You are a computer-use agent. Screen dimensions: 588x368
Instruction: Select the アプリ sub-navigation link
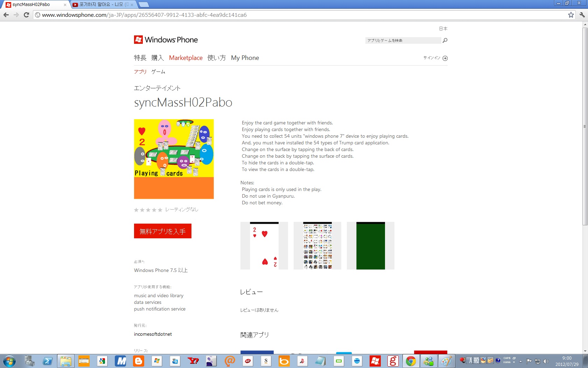140,71
